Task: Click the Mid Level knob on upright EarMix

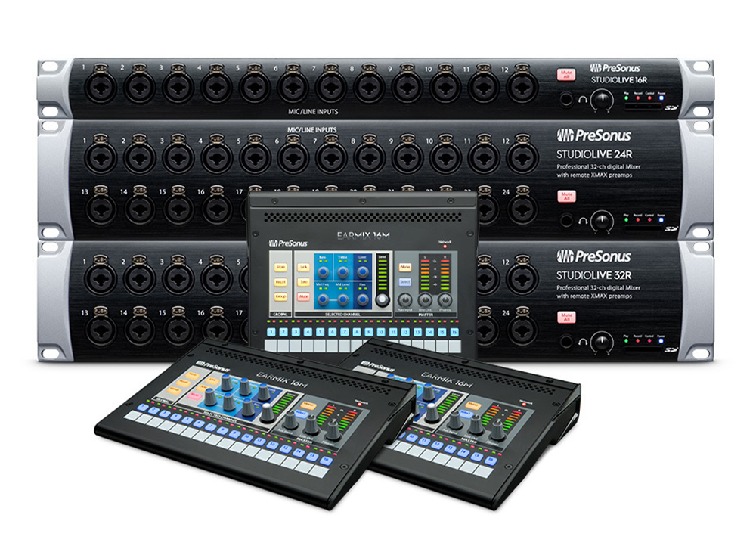Action: [x=342, y=300]
